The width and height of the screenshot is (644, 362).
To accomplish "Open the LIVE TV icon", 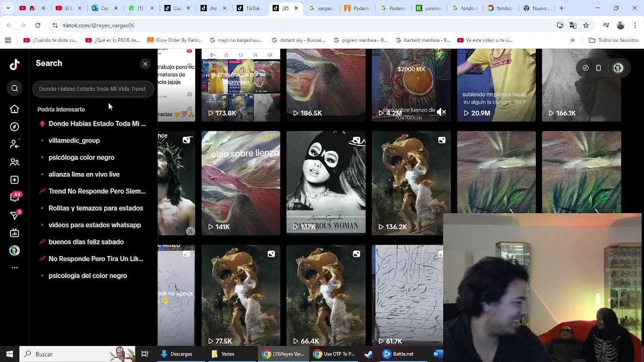I will [x=15, y=233].
